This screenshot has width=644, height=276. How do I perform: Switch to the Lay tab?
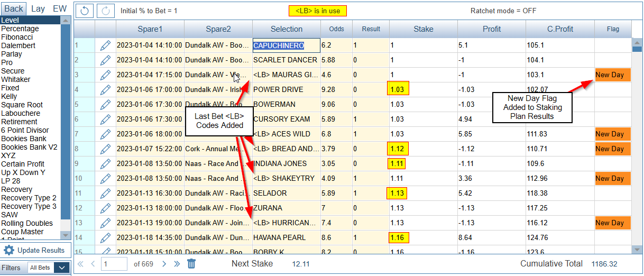click(38, 8)
